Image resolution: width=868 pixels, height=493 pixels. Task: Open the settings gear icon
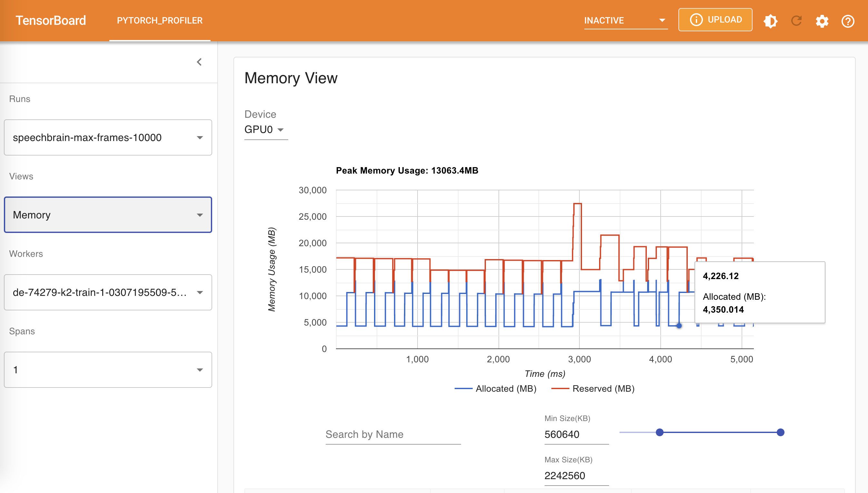point(822,21)
